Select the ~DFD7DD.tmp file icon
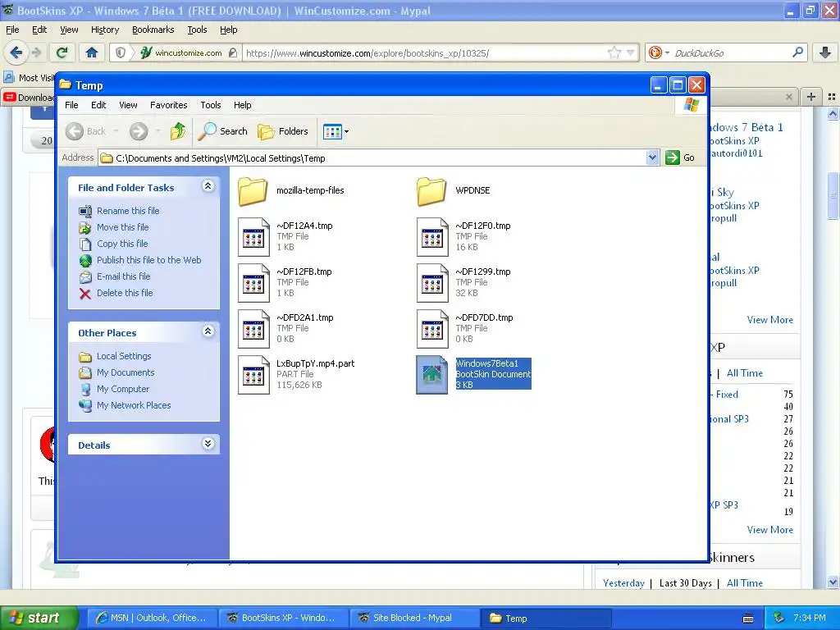The width and height of the screenshot is (840, 630). coord(432,329)
